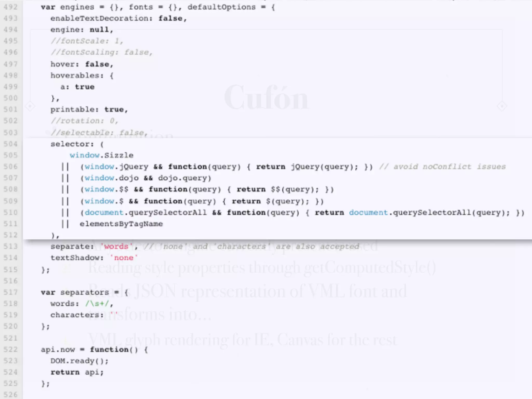The image size is (532, 399).
Task: Click the 'defaultOptions' variable name
Action: click(222, 7)
